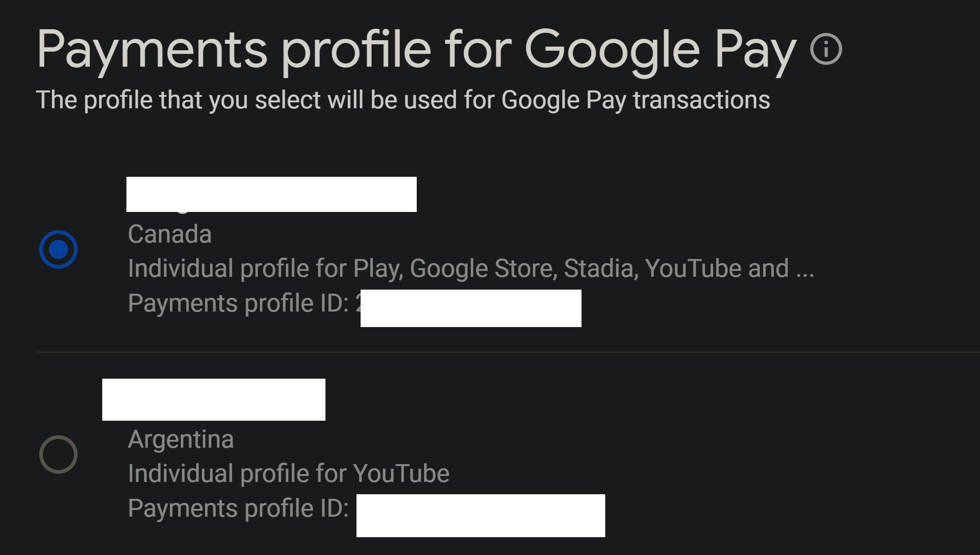
Task: Click "Payments profile ID" label under Argentina
Action: point(238,508)
